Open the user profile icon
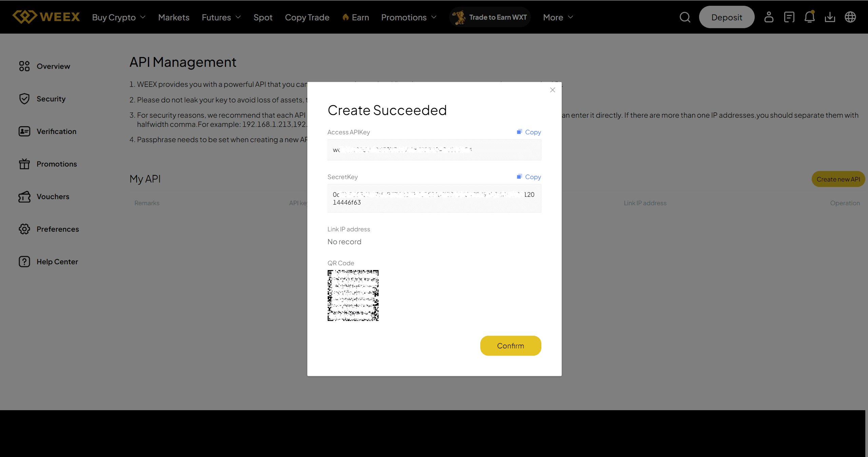The width and height of the screenshot is (868, 457). 769,17
